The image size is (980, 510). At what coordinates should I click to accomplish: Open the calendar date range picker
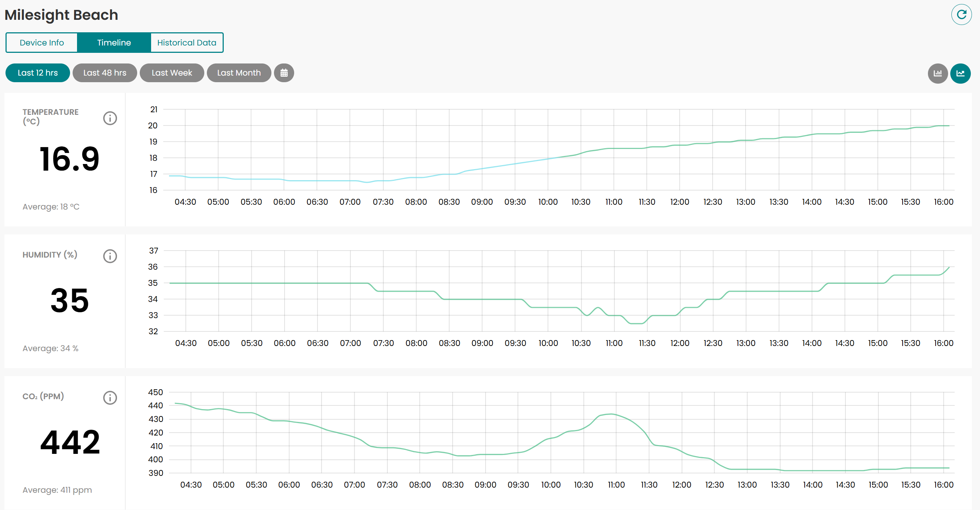(284, 73)
